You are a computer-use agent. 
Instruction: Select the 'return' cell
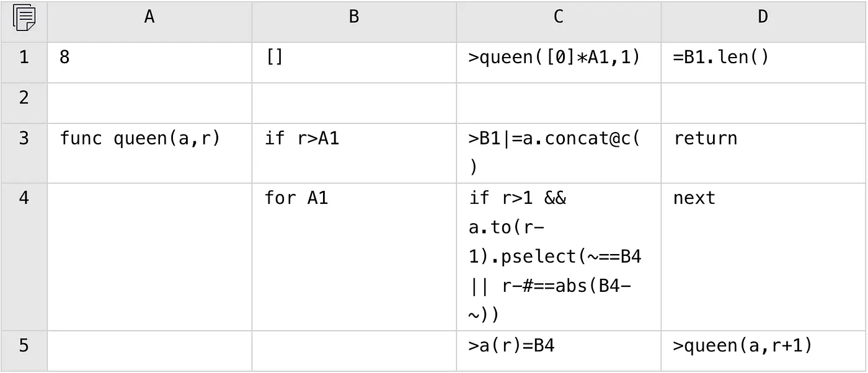pos(763,153)
